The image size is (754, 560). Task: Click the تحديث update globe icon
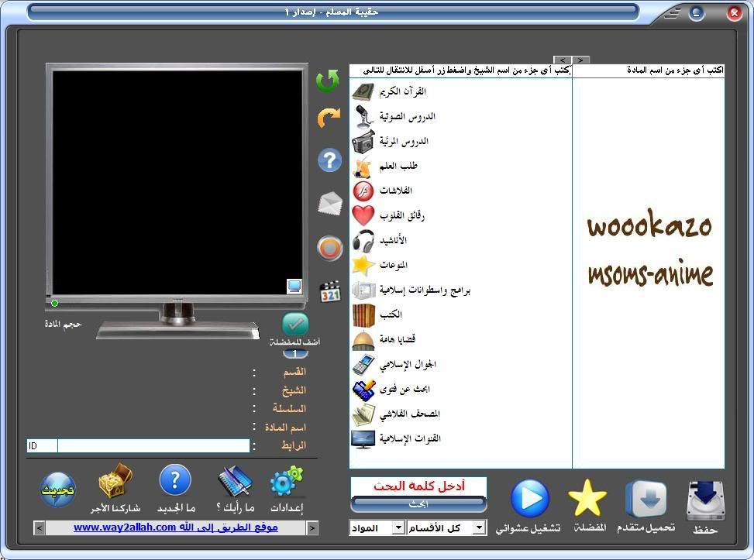58,490
